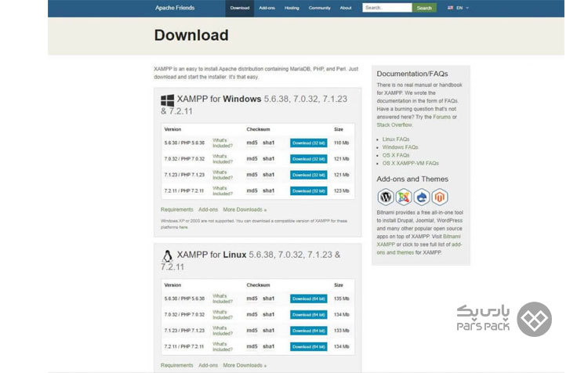Image resolution: width=588 pixels, height=373 pixels.
Task: Click What's Included for Linux 7.1.23
Action: [223, 331]
